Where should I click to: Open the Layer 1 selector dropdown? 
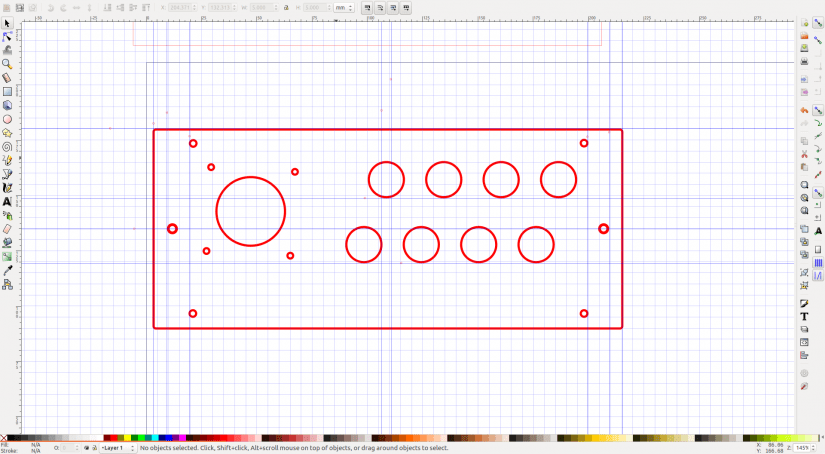pyautogui.click(x=118, y=448)
